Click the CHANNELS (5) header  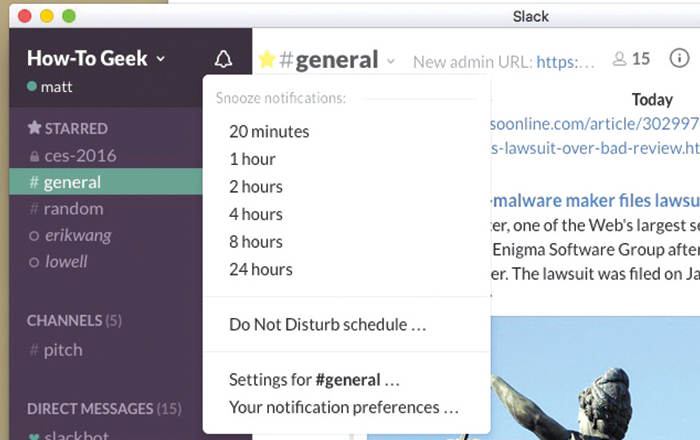point(74,320)
